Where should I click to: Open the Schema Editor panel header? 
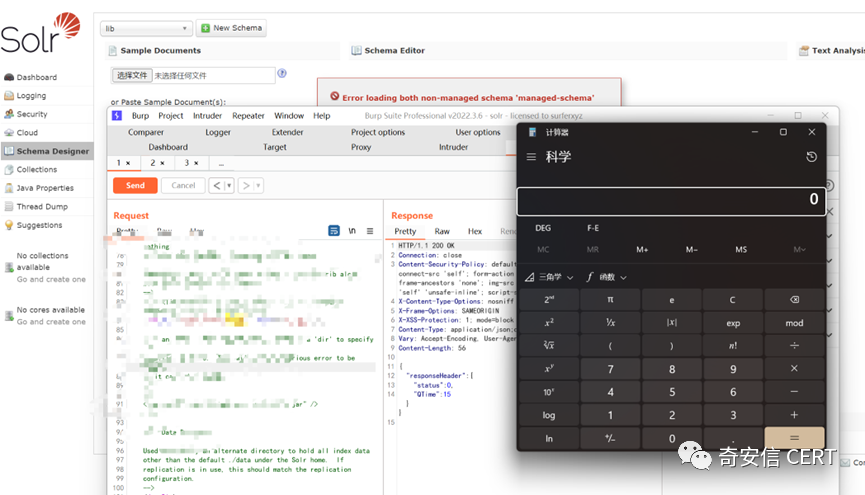coord(568,51)
